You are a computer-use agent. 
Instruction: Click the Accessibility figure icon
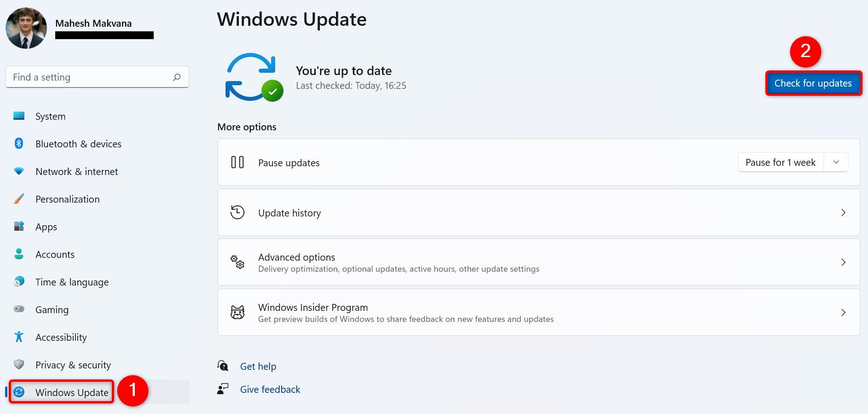click(19, 337)
